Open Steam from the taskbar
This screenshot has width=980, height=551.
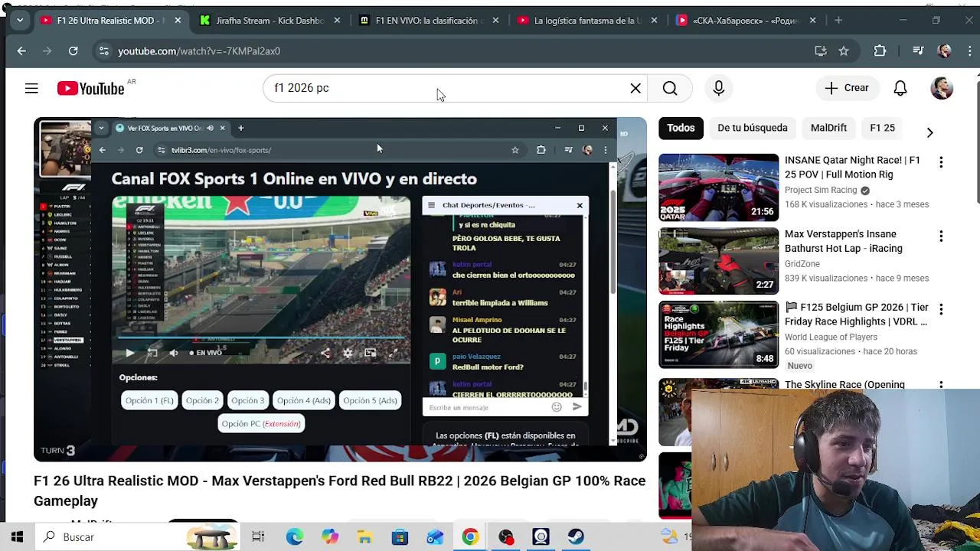[576, 537]
